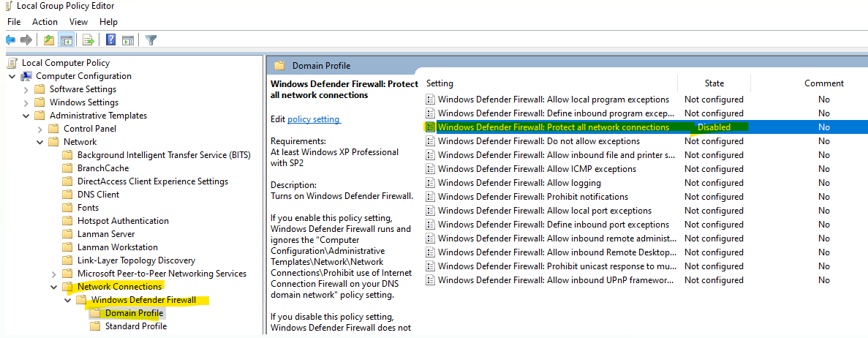Select the DNS Client folder
Image resolution: width=868 pixels, height=338 pixels.
click(98, 195)
